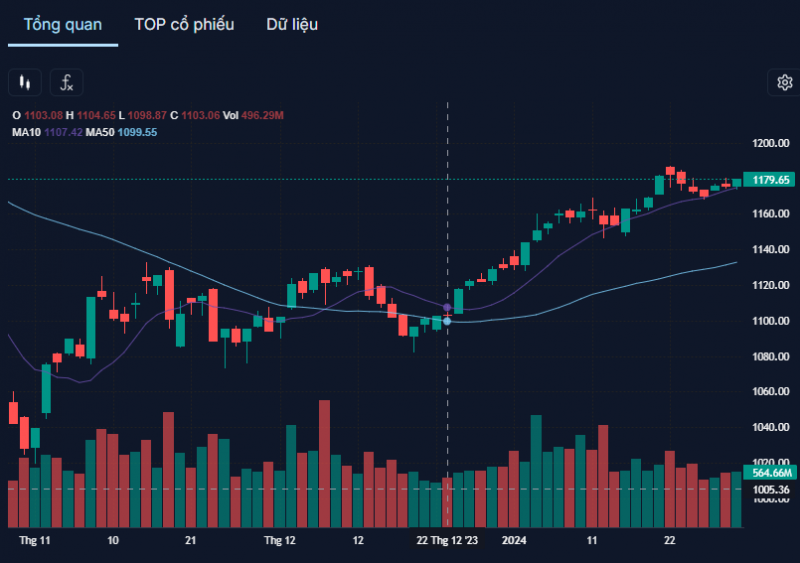This screenshot has width=800, height=563.
Task: Click the Thg 12 label on time axis
Action: tap(279, 540)
